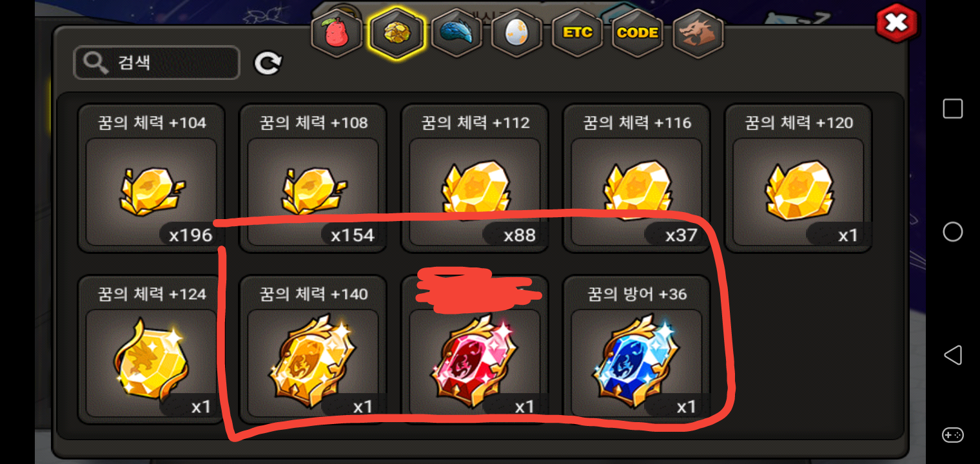980x464 pixels.
Task: Switch to the ETC tab
Action: pos(577,33)
